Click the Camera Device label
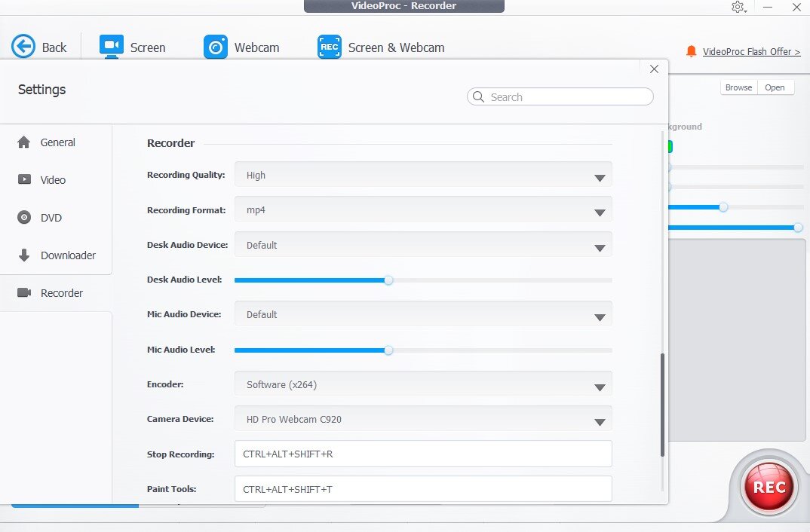The image size is (810, 532). [x=180, y=419]
